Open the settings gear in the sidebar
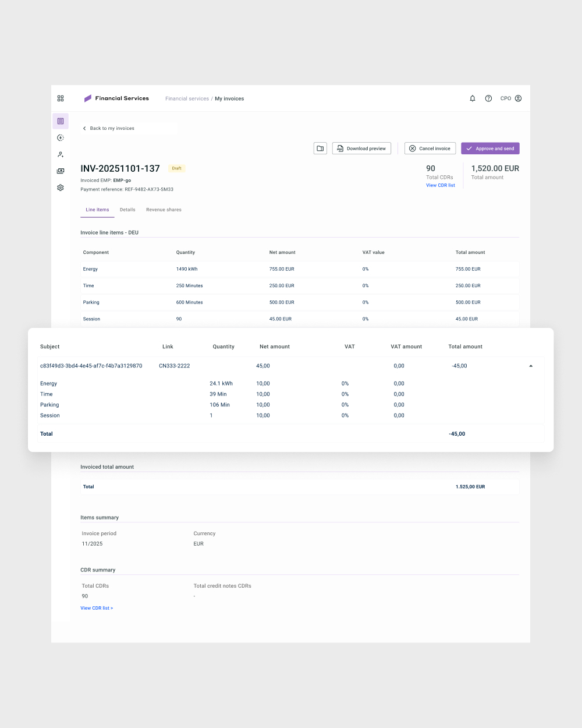 coord(61,188)
